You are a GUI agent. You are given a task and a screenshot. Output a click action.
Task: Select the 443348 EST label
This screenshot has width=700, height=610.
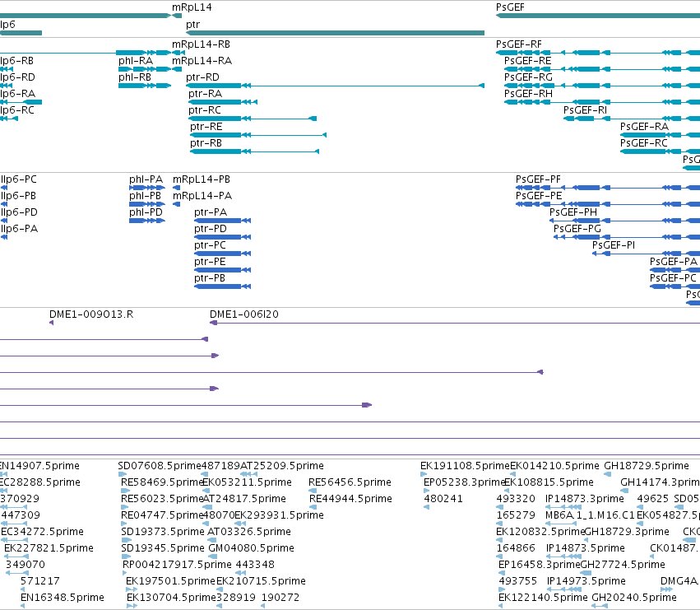click(255, 566)
